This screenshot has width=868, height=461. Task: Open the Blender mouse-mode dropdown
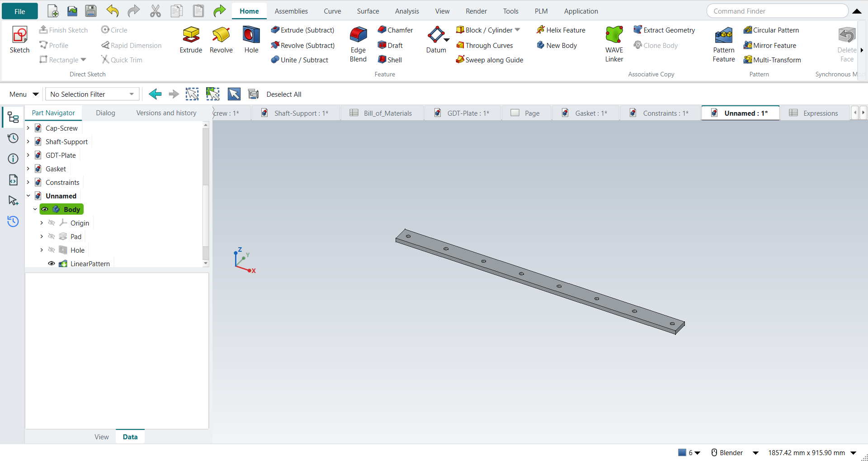pos(755,452)
